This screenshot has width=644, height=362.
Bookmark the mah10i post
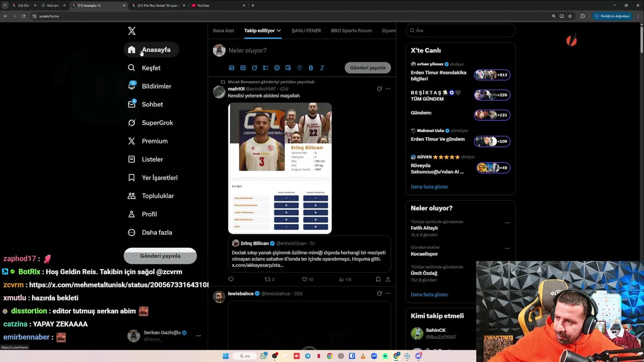(x=378, y=279)
